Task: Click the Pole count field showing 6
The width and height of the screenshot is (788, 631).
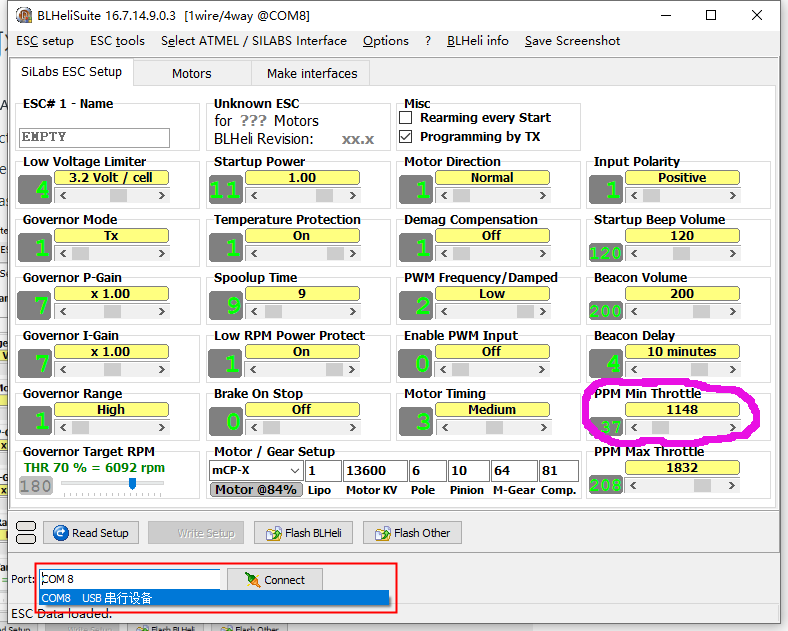Action: pyautogui.click(x=427, y=471)
